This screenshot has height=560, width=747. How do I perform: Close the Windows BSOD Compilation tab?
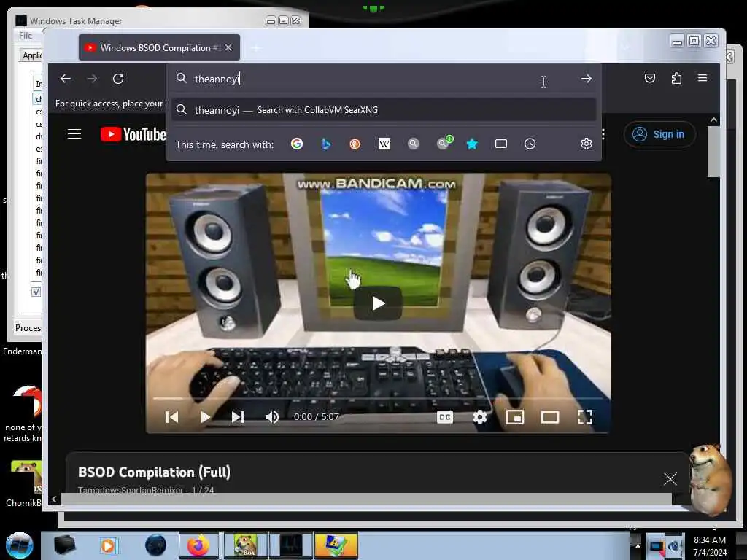pos(228,47)
